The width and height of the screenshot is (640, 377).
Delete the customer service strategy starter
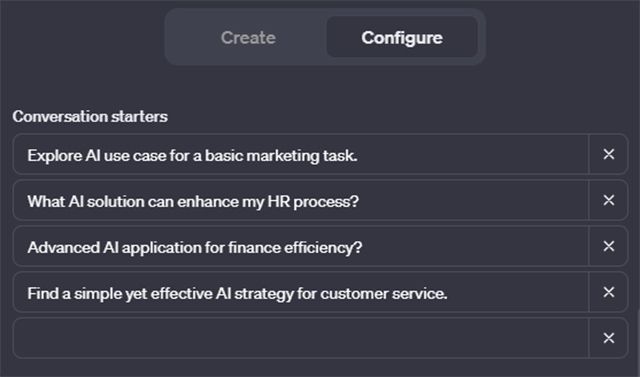609,292
